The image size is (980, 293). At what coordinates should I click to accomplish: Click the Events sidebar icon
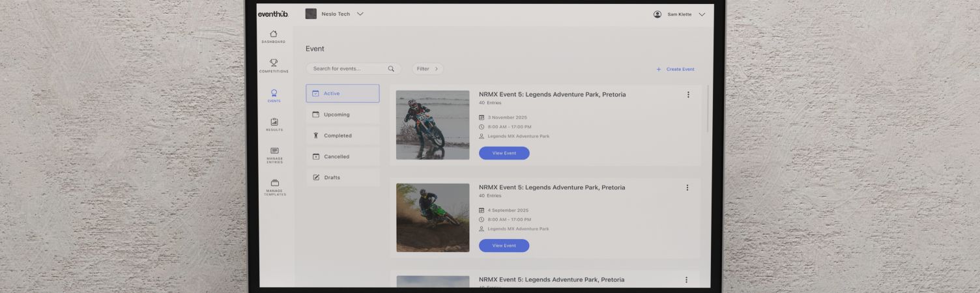274,93
